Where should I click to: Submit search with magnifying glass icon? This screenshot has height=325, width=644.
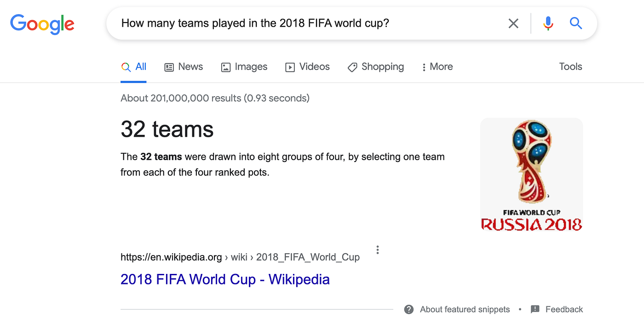point(576,23)
